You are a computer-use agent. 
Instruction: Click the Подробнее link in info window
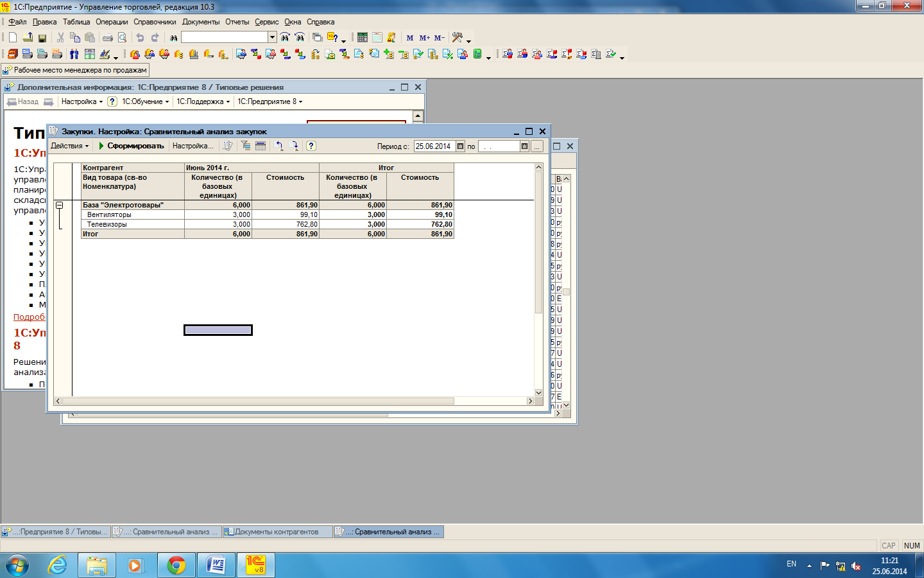pos(30,317)
